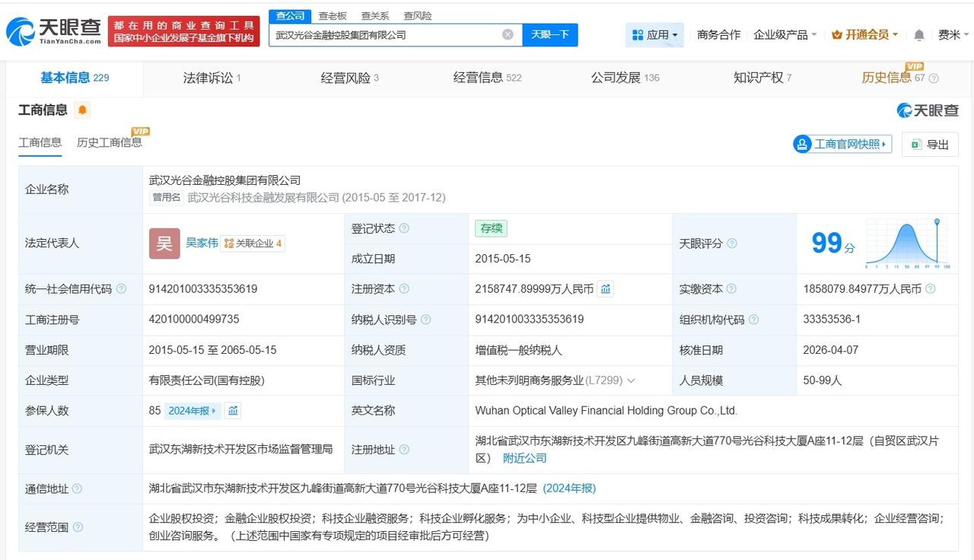
Task: Click help icon next to 统一社会信用代码
Action: tap(121, 289)
